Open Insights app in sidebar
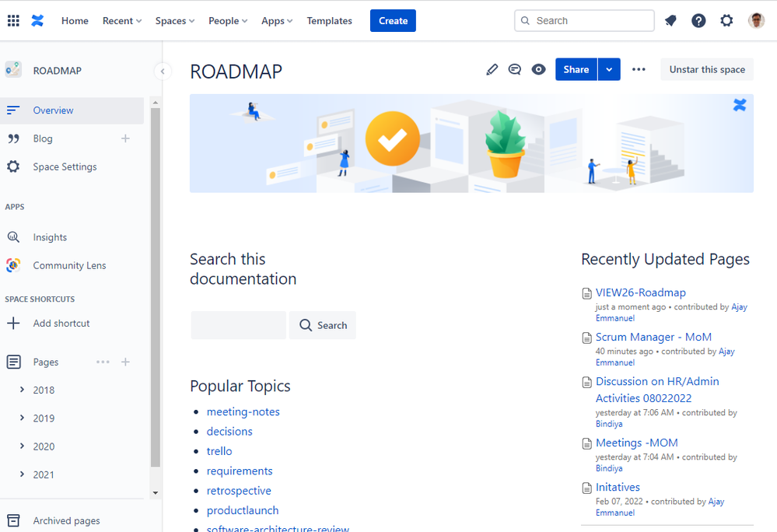The height and width of the screenshot is (532, 777). coord(50,237)
